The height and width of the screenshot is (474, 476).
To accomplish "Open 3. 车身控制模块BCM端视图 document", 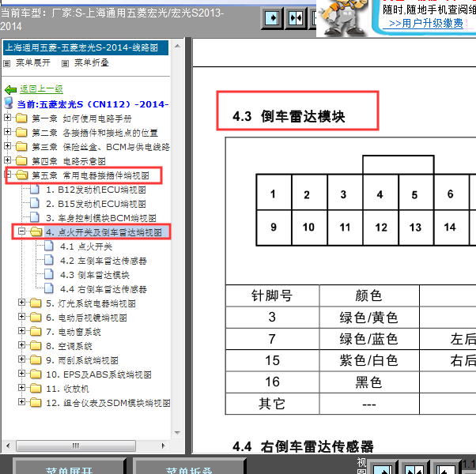I will 100,218.
